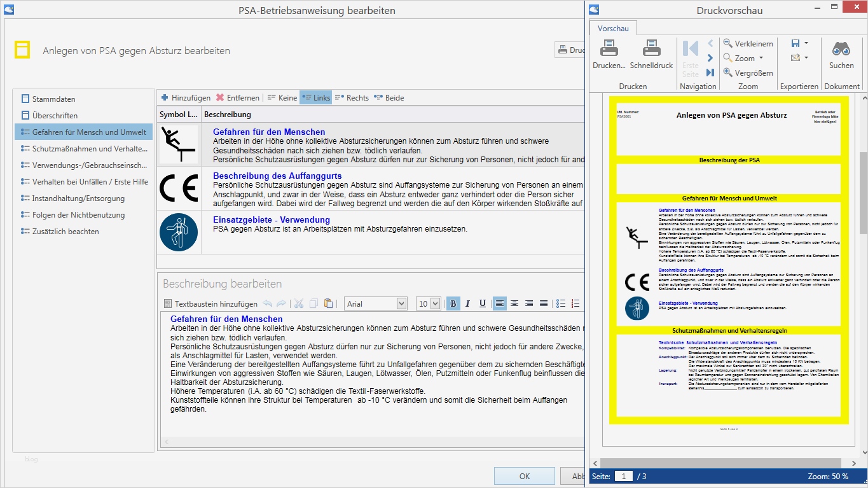
Task: Paste from clipboard in description editor
Action: pyautogui.click(x=328, y=303)
